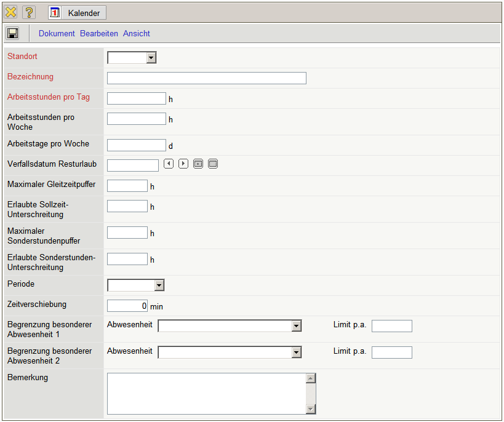
Task: Focus the Arbeitsstunden pro Tag field
Action: pos(136,98)
